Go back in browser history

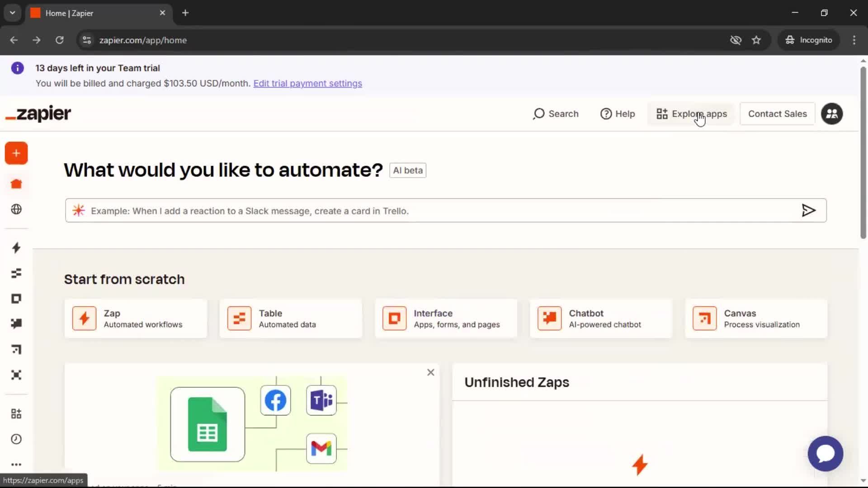coord(14,40)
